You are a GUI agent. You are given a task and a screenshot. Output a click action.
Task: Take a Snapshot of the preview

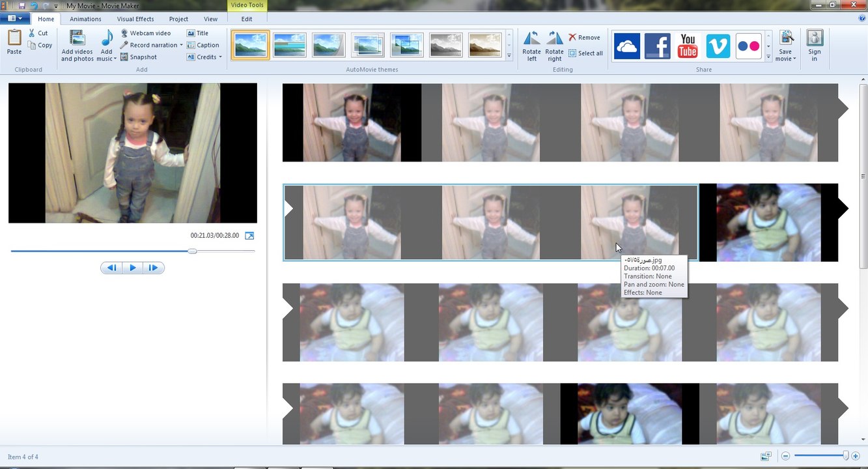click(139, 57)
